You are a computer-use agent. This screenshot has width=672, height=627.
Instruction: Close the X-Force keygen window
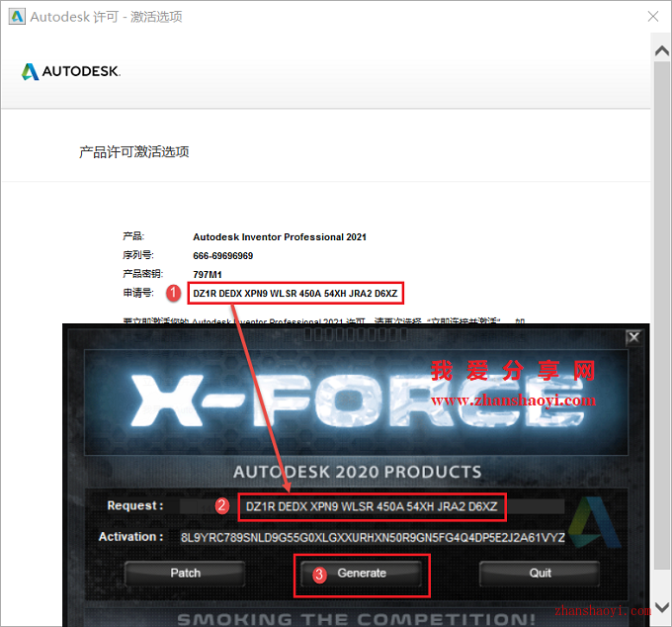coord(633,337)
